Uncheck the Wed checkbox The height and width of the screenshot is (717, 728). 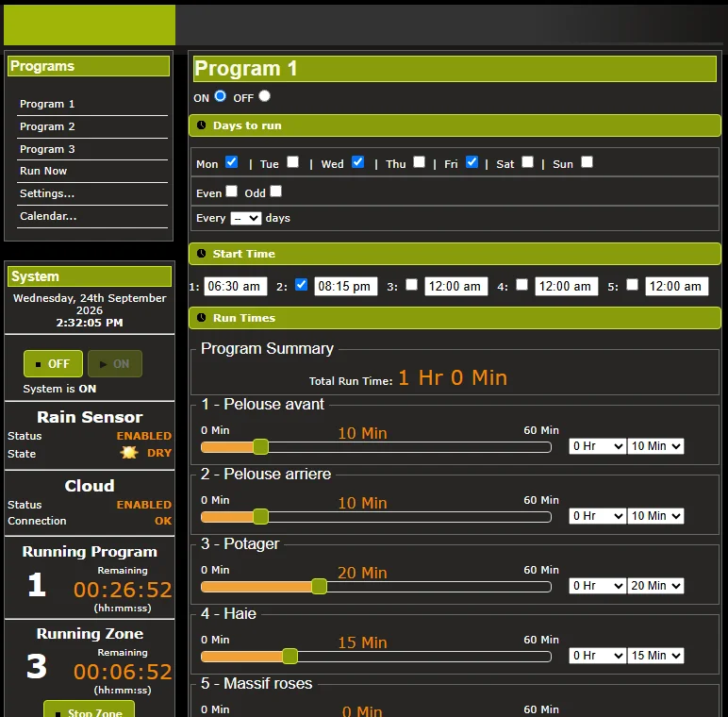[357, 162]
